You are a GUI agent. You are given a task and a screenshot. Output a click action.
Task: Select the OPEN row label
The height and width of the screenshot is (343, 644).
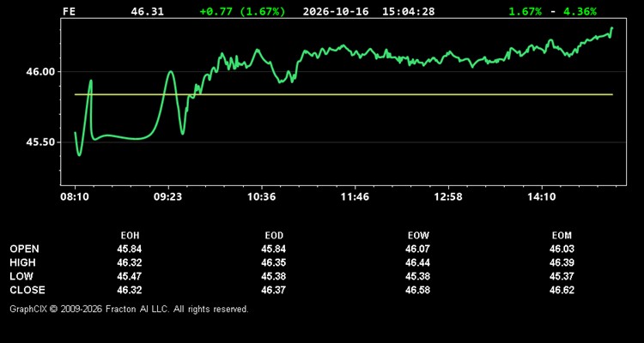click(x=25, y=249)
